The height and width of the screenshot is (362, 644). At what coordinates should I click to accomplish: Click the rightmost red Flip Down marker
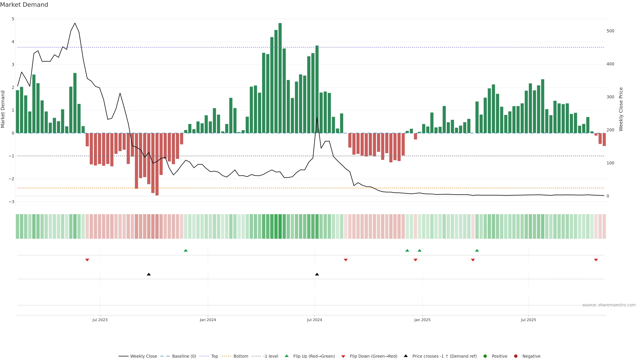coord(596,260)
